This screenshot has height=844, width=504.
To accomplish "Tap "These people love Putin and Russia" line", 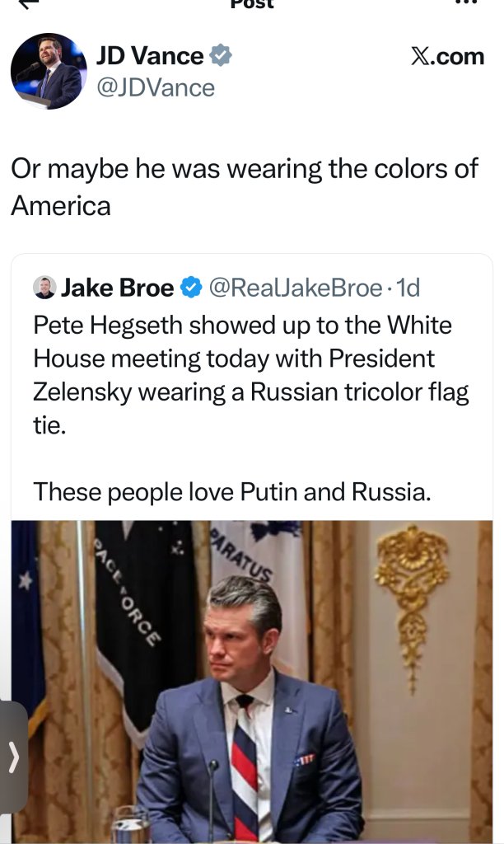I will click(x=232, y=492).
